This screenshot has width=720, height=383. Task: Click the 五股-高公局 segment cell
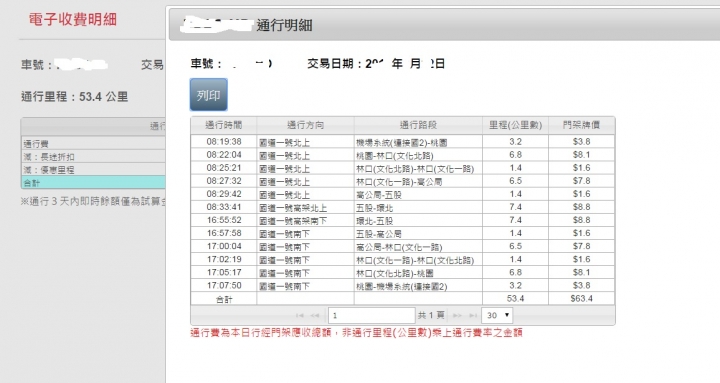point(418,234)
